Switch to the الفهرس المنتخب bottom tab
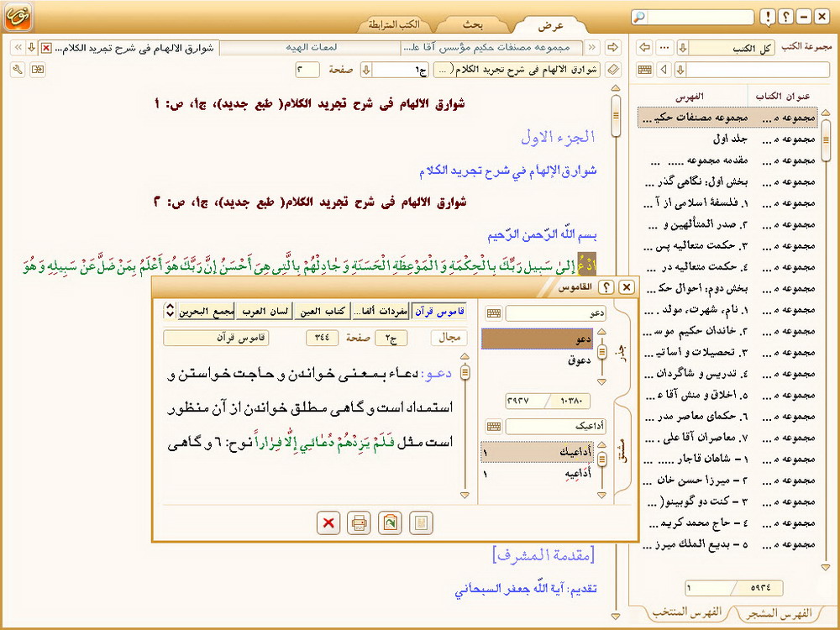The width and height of the screenshot is (840, 630). point(684,611)
